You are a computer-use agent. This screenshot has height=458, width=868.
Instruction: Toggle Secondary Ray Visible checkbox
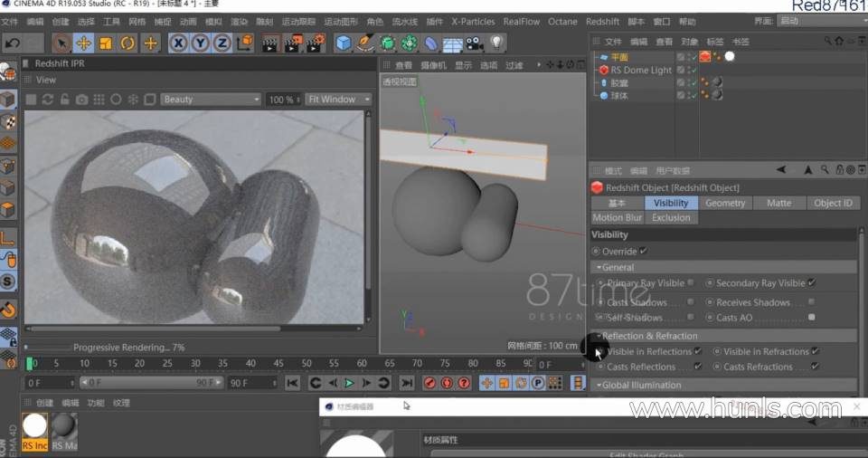coord(812,282)
